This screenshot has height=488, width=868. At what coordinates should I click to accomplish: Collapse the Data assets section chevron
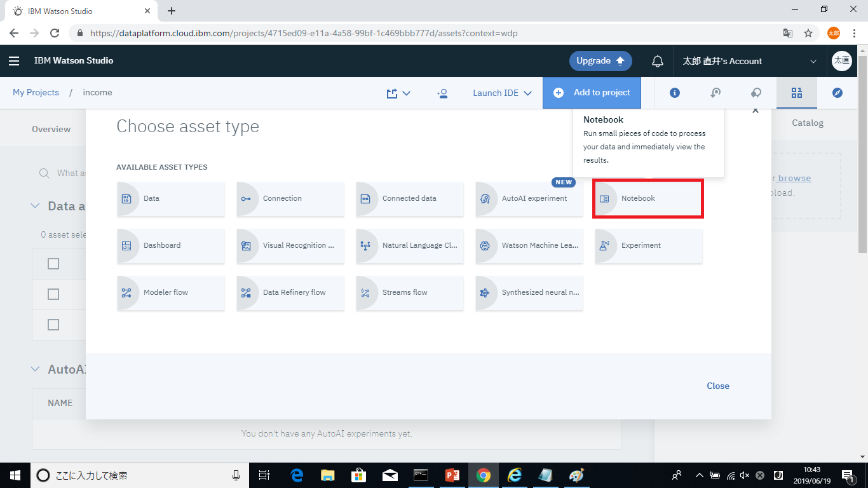36,206
